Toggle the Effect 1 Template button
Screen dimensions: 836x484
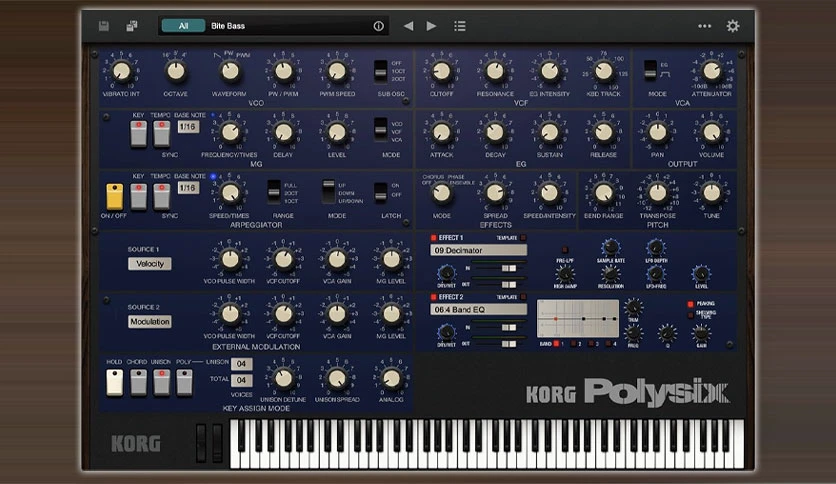point(523,238)
